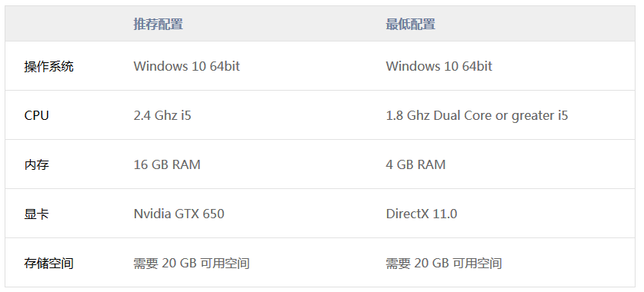The image size is (644, 292).
Task: Click "64bit" in the recommended OS cell
Action: pos(225,66)
